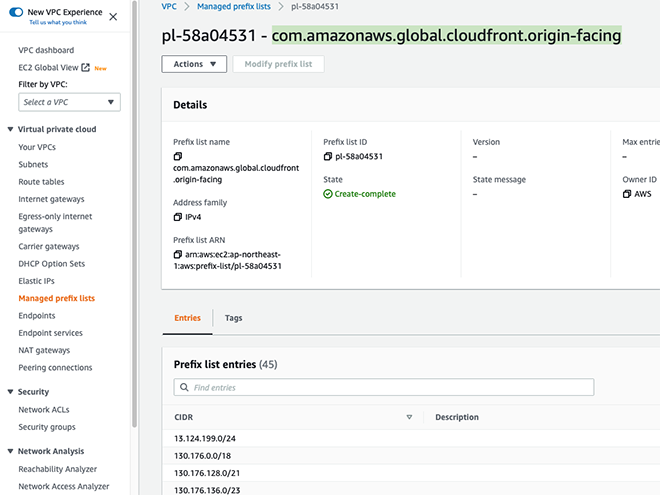660x495 pixels.
Task: Collapse the Virtual private cloud section
Action: point(11,129)
